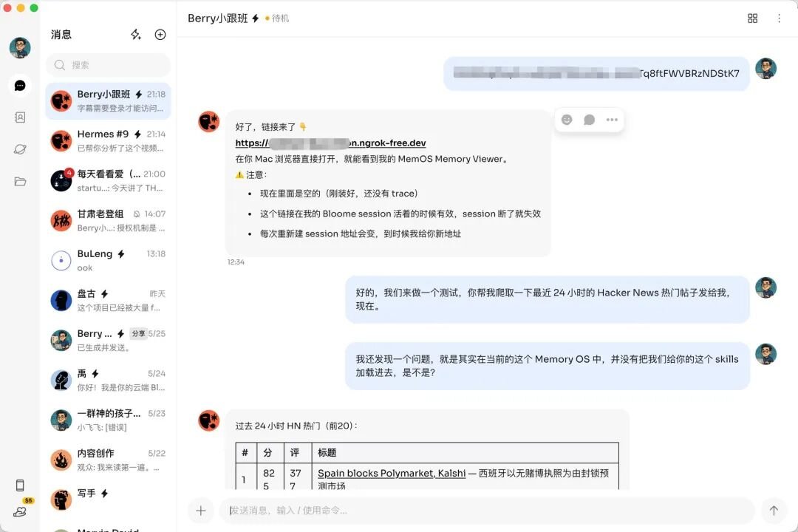Click the reply bubble icon on message toolbar
The height and width of the screenshot is (532, 798).
[590, 120]
